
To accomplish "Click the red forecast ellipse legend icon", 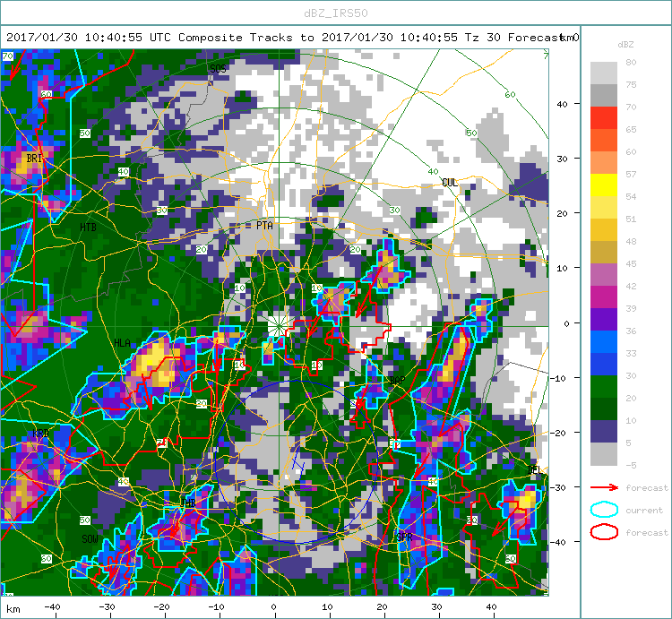I will coord(604,532).
